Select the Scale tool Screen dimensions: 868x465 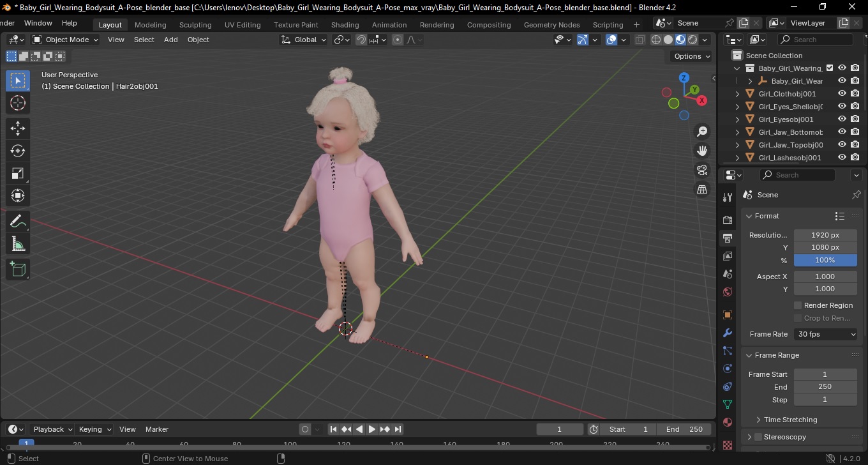click(x=18, y=173)
